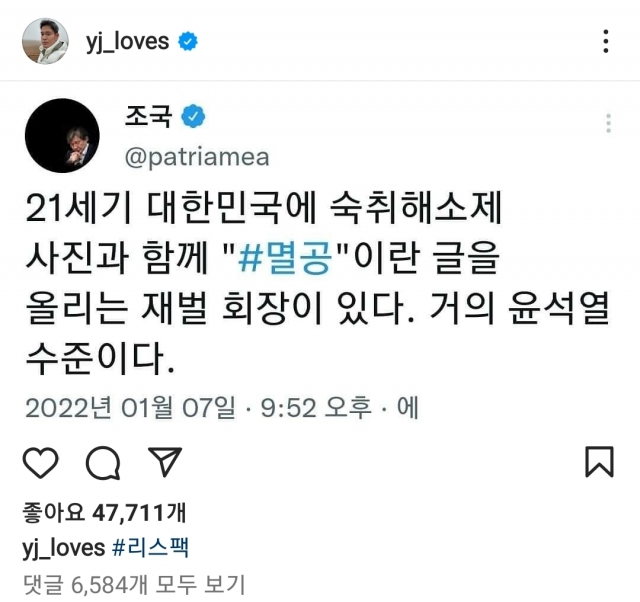Viewport: 640px width, 602px height.
Task: Open the #리스팩 hashtag in caption
Action: pyautogui.click(x=150, y=547)
